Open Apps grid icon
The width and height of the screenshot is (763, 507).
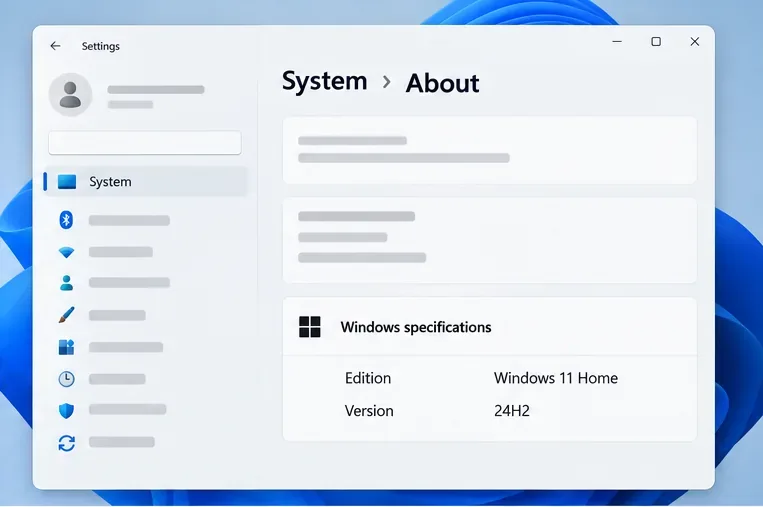click(x=66, y=347)
